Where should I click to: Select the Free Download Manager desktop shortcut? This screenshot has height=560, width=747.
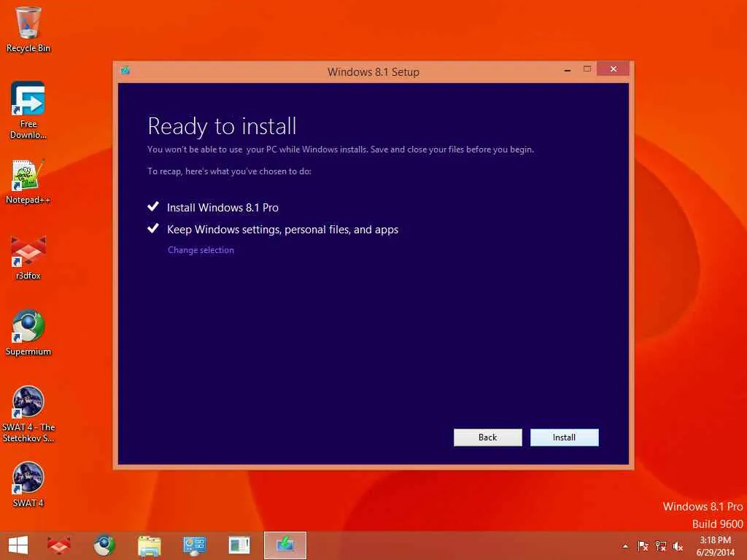coord(28,110)
